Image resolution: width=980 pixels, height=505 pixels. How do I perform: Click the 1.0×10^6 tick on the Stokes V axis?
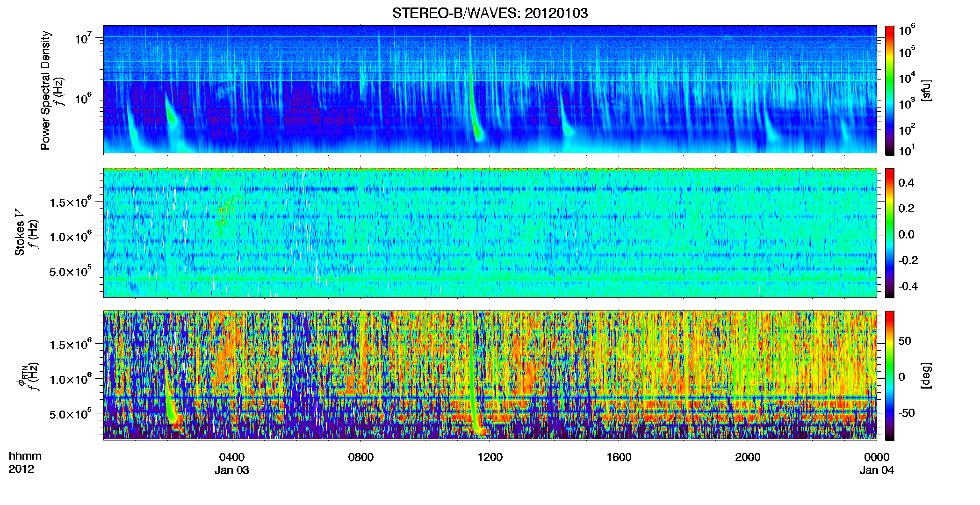click(x=71, y=237)
